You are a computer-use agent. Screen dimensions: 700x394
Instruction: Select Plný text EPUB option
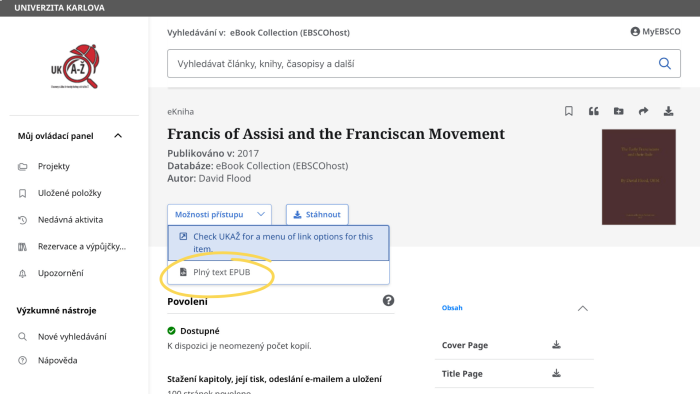[278, 272]
